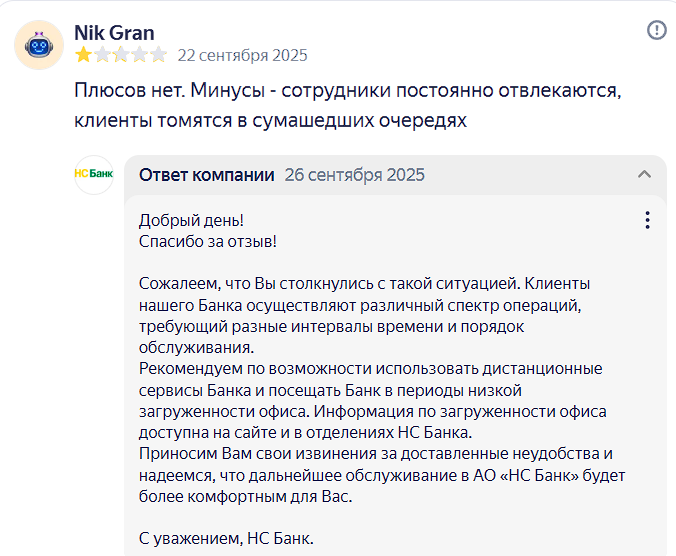Screen dimensions: 676x556
Task: Click the paragraph starting with Рекомендуем
Action: click(x=372, y=400)
